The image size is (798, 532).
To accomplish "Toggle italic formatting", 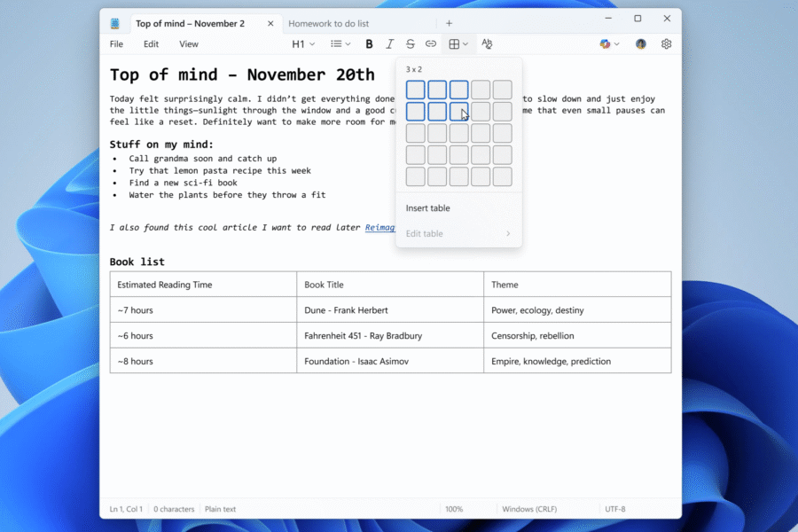I will point(389,43).
